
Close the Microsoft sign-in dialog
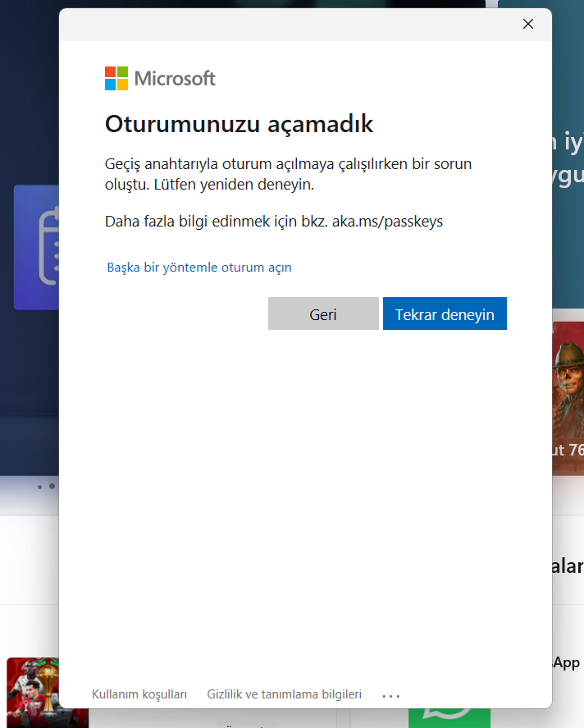click(x=528, y=24)
